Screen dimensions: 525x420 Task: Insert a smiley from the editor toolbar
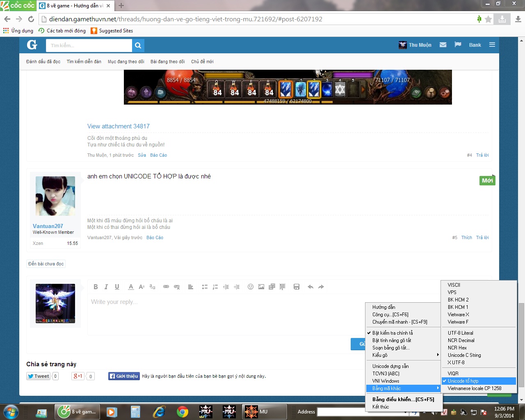pos(250,287)
